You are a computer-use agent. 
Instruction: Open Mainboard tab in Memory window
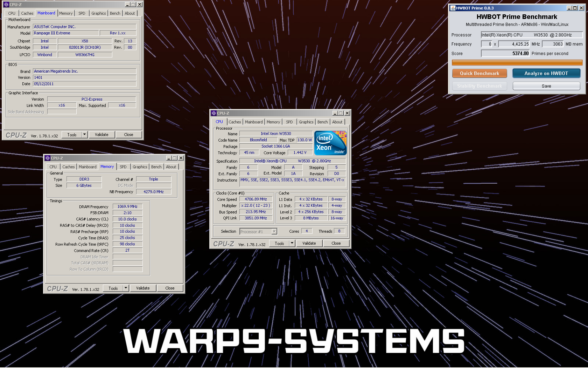(87, 167)
